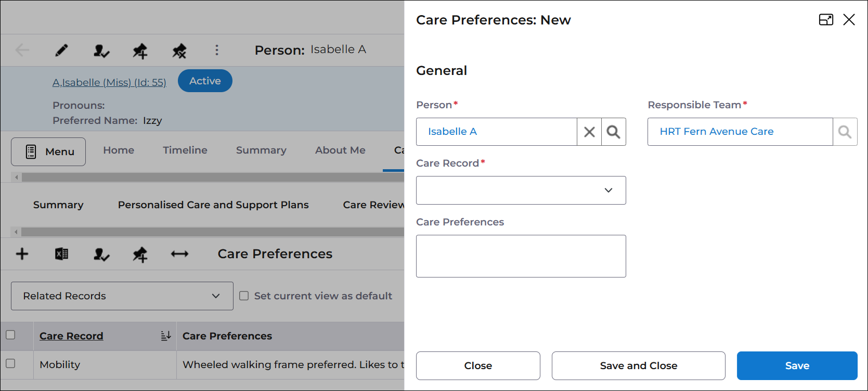
Task: Click the Save and Close button
Action: tap(638, 365)
